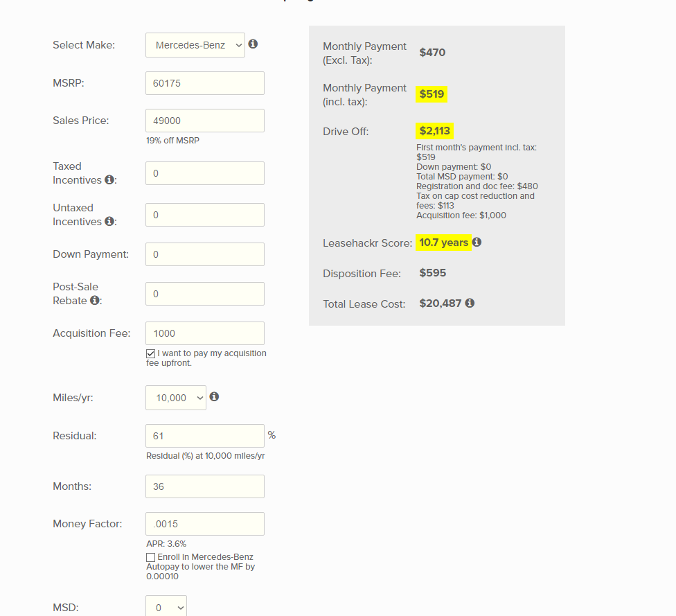Click the Leasehackr Score info icon
This screenshot has width=676, height=616.
477,243
